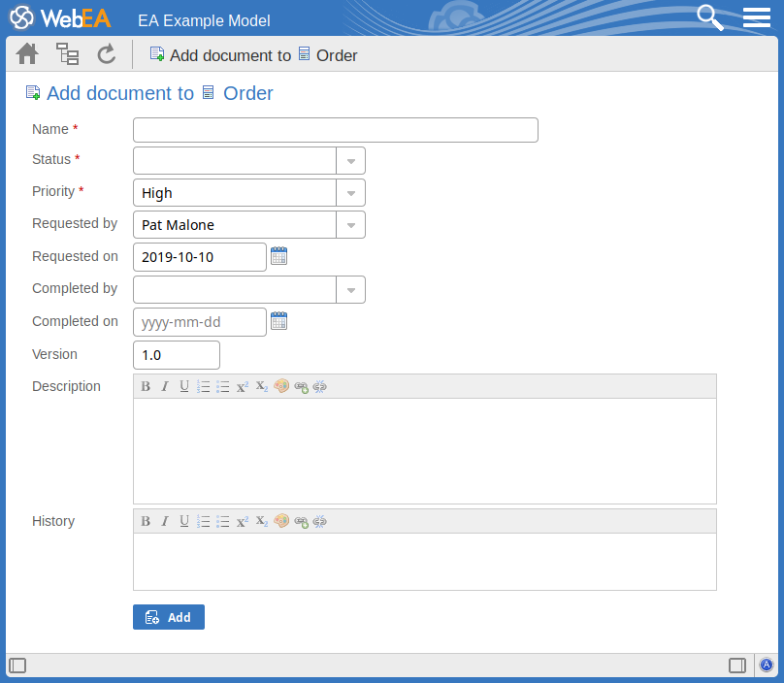Open calendar picker for Requested on
The height and width of the screenshot is (683, 784).
[x=279, y=257]
